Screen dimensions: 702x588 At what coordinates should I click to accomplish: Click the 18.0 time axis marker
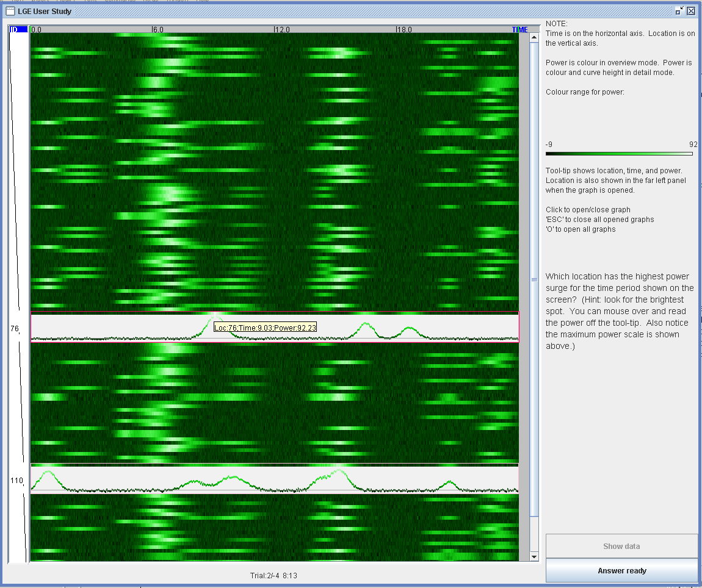(404, 29)
